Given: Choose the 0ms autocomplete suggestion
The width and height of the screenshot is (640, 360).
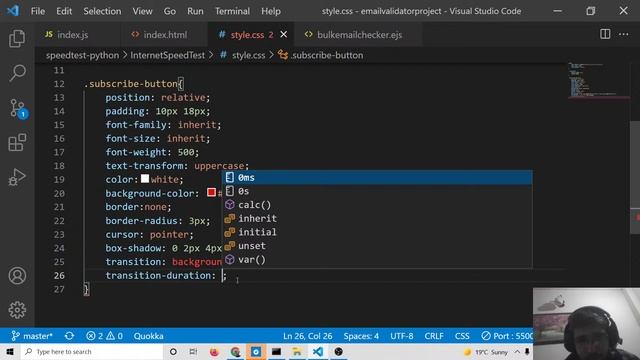Looking at the screenshot, I should [377, 178].
